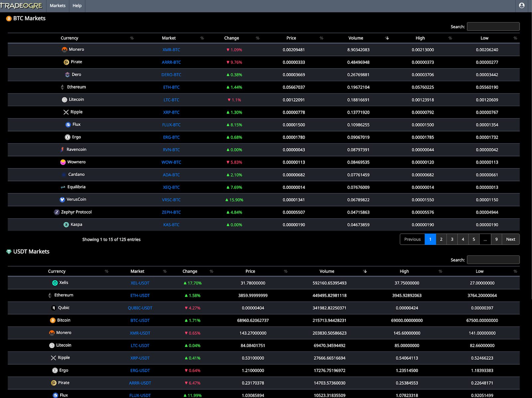Viewport: 532px width, 398px height.
Task: Click the Dero coin icon
Action: tap(67, 75)
